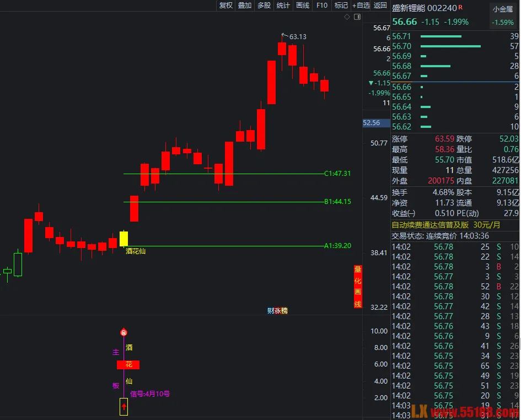
Task: Select ask price 56.69 row
Action: coord(455,56)
